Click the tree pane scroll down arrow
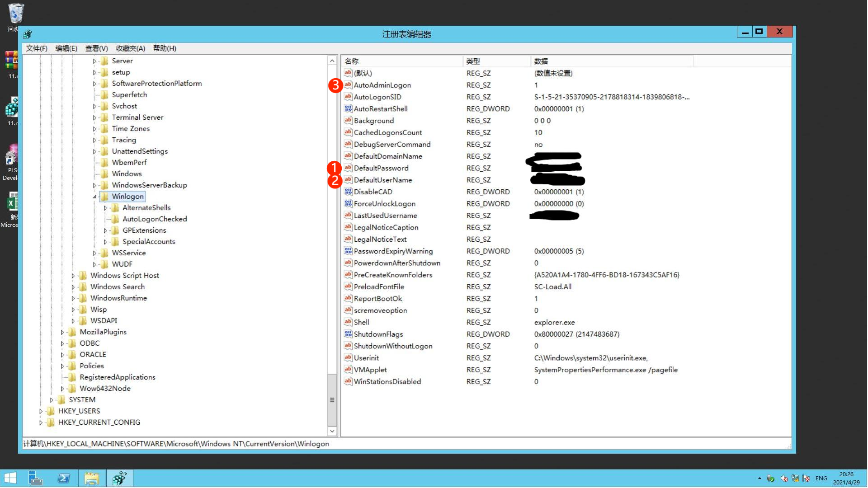The height and width of the screenshot is (488, 868). click(332, 431)
